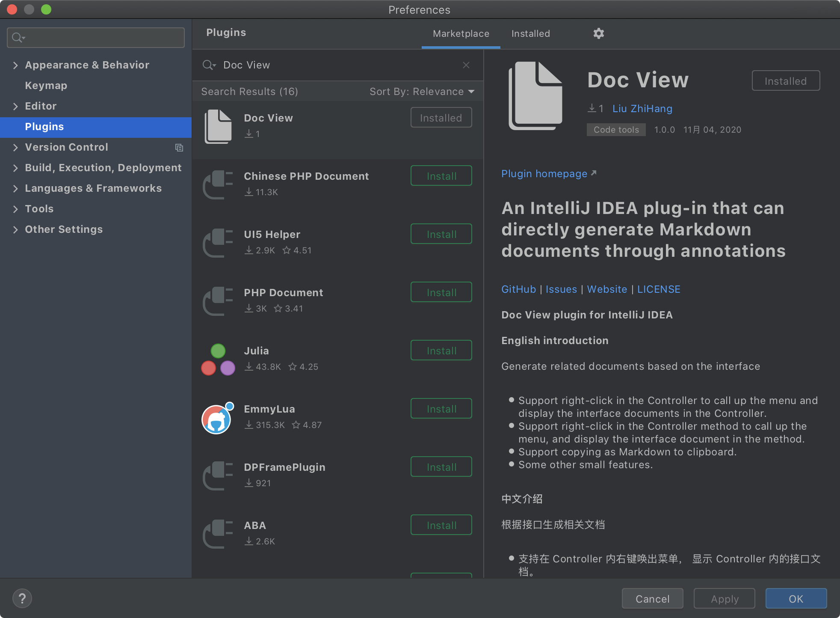Image resolution: width=840 pixels, height=618 pixels.
Task: Click the UI5 Helper plugin icon
Action: (218, 243)
